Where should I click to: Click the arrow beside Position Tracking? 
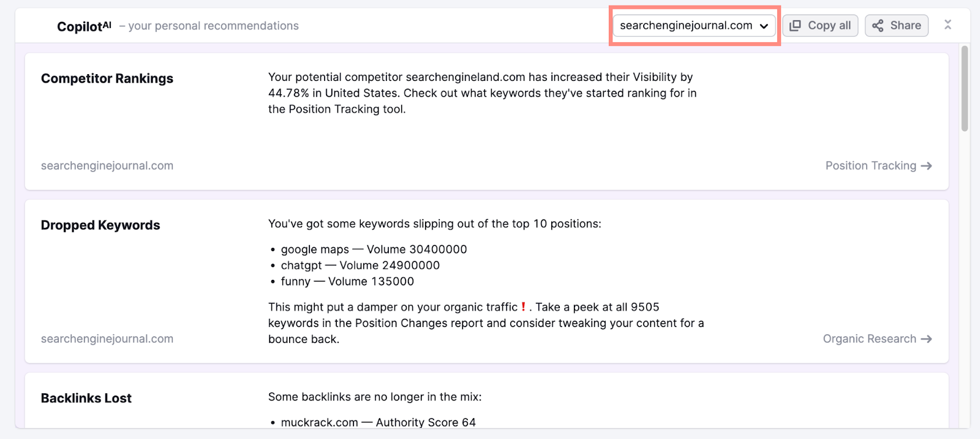926,166
